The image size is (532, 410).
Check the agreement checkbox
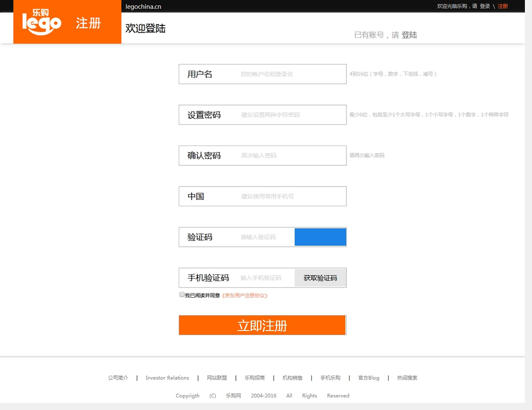click(182, 295)
